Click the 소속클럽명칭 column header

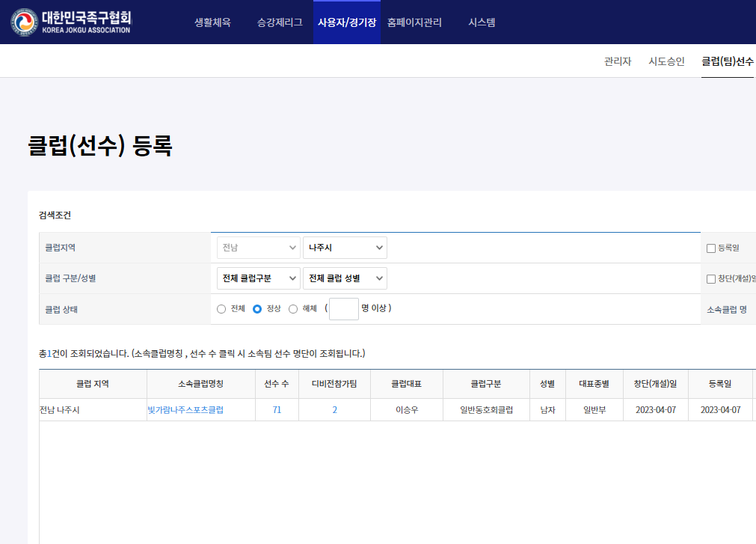201,384
